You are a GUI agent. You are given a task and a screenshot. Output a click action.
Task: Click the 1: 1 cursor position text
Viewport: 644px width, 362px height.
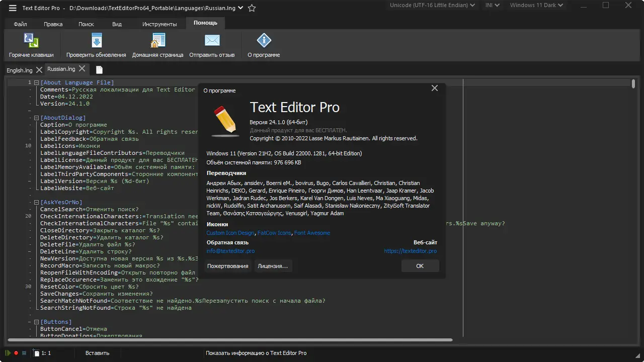46,353
